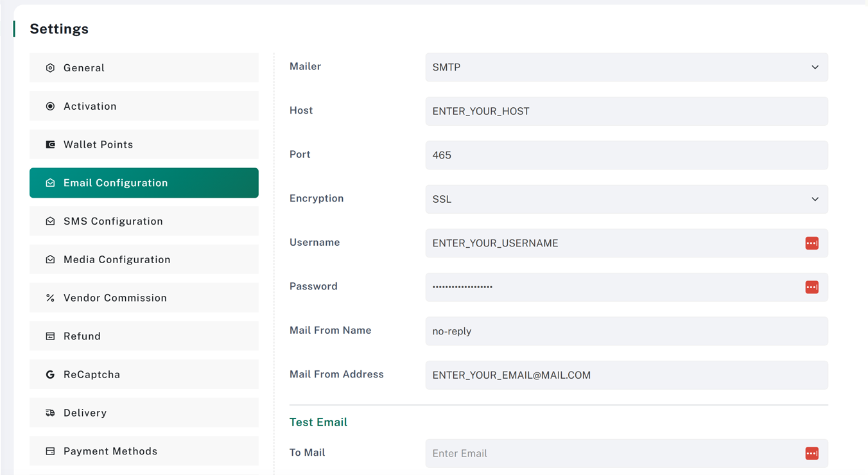Click the SMS Configuration envelope icon
The height and width of the screenshot is (475, 868).
tap(50, 221)
